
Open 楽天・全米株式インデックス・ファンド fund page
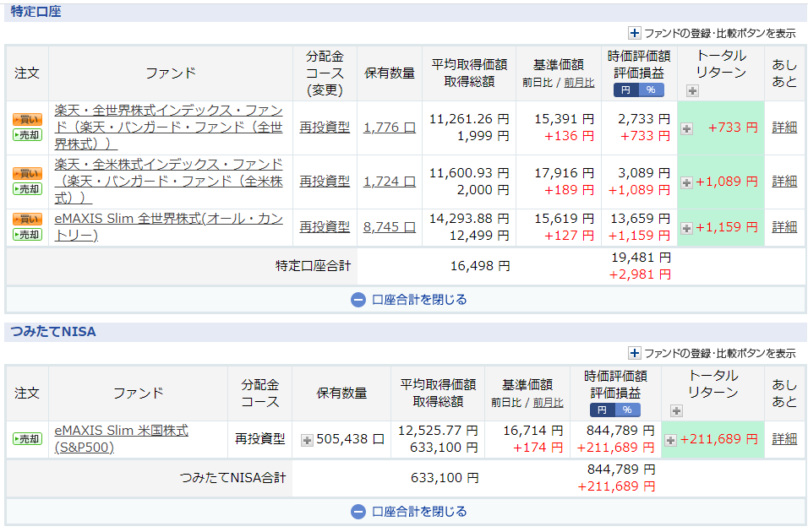(x=168, y=182)
